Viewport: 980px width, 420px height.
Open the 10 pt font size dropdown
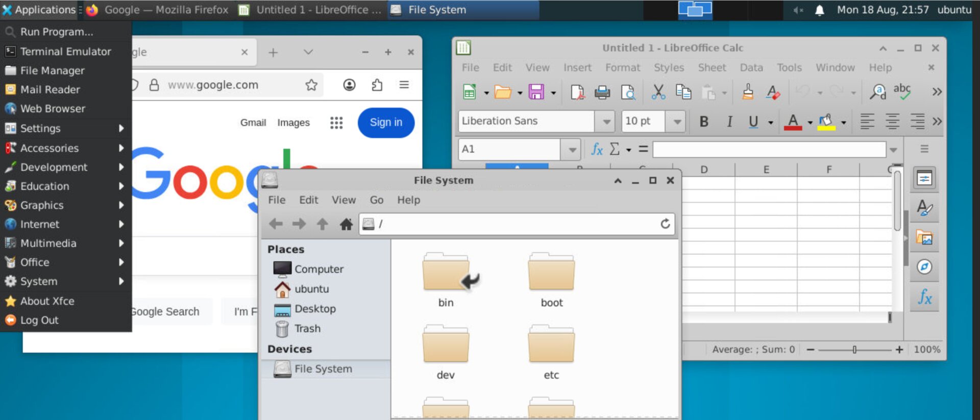pos(677,122)
